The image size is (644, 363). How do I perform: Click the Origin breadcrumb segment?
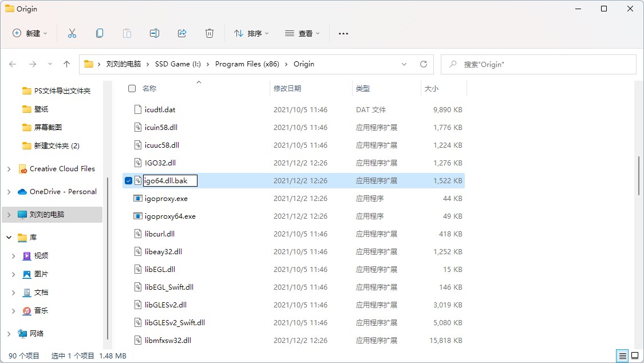pos(303,64)
